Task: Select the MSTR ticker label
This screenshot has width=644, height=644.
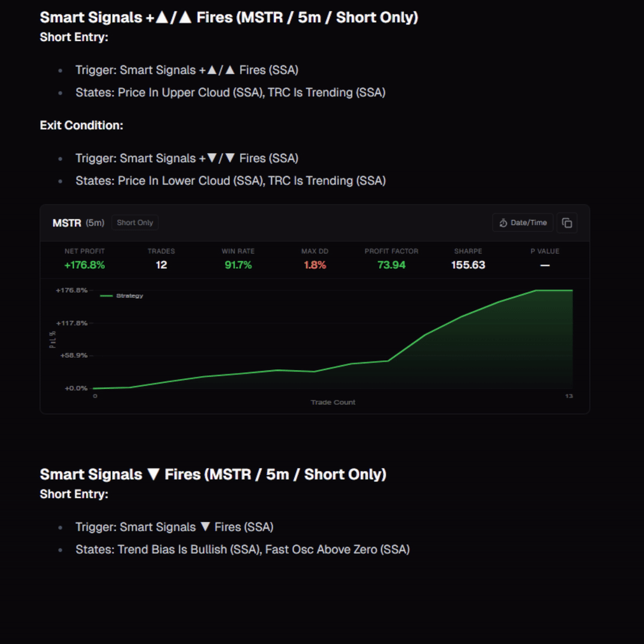Action: click(x=67, y=223)
